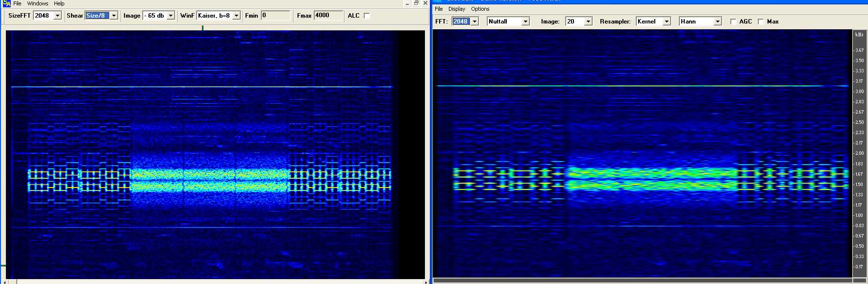The height and width of the screenshot is (284, 868).
Task: Open the SizeFFT dropdown showing 2048
Action: [57, 16]
